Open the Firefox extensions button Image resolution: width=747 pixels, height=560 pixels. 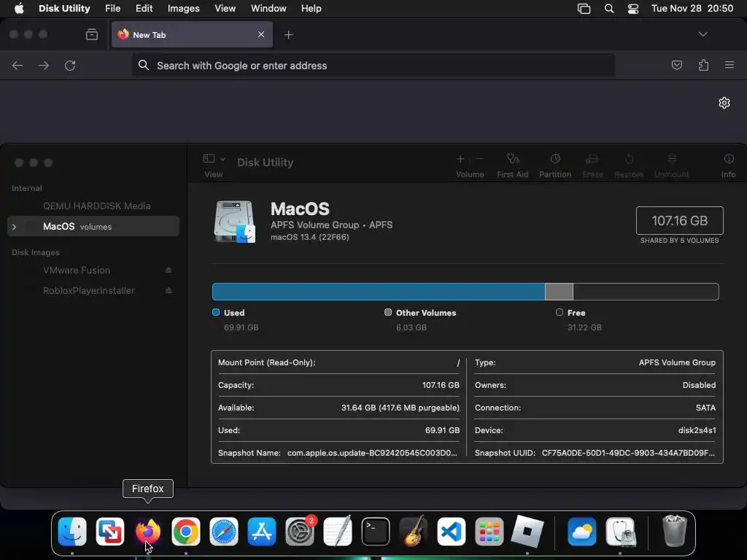tap(703, 65)
